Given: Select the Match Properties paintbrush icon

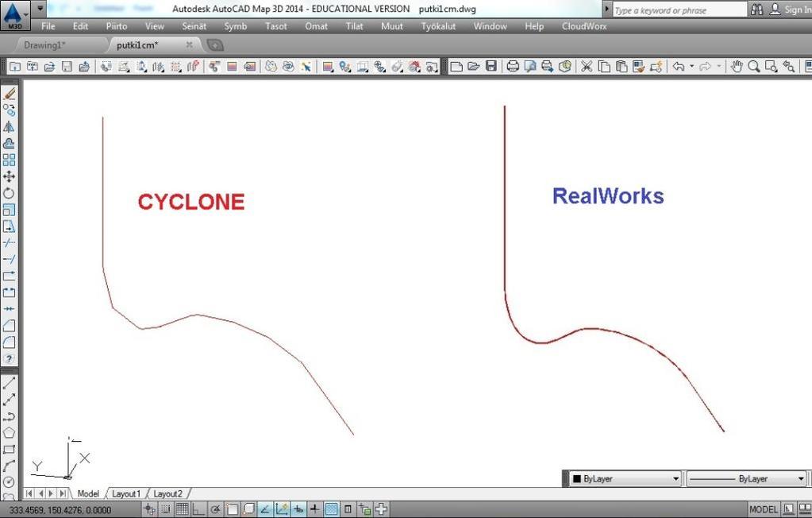Looking at the screenshot, I should click(638, 67).
